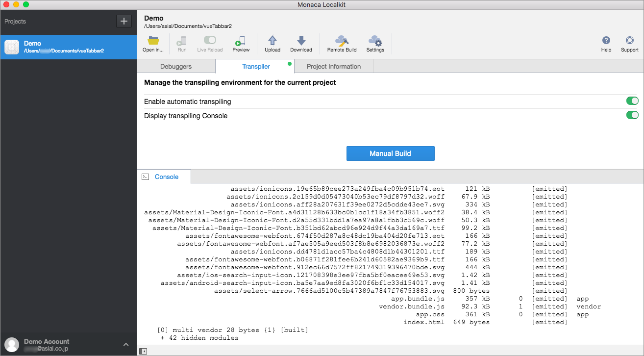The image size is (644, 356).
Task: Click '+ 42 hidden modules' text
Action: tap(199, 338)
